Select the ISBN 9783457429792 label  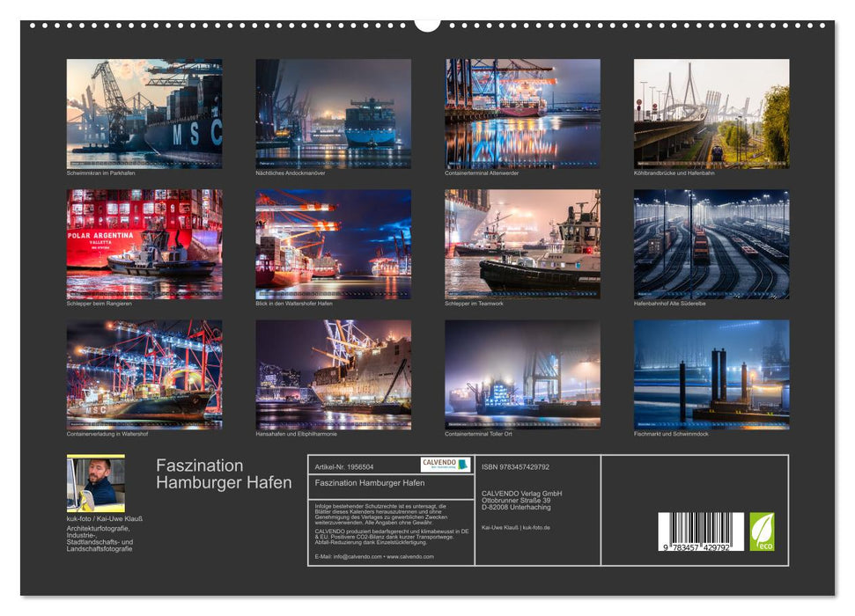pos(514,466)
